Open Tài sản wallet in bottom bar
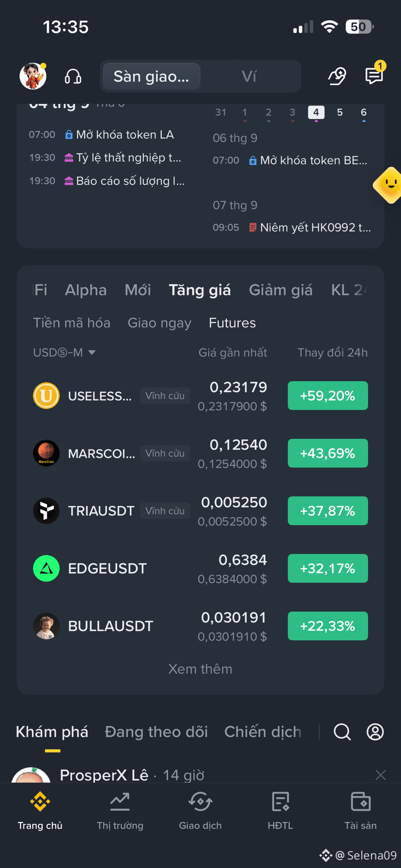This screenshot has height=868, width=401. pyautogui.click(x=360, y=811)
